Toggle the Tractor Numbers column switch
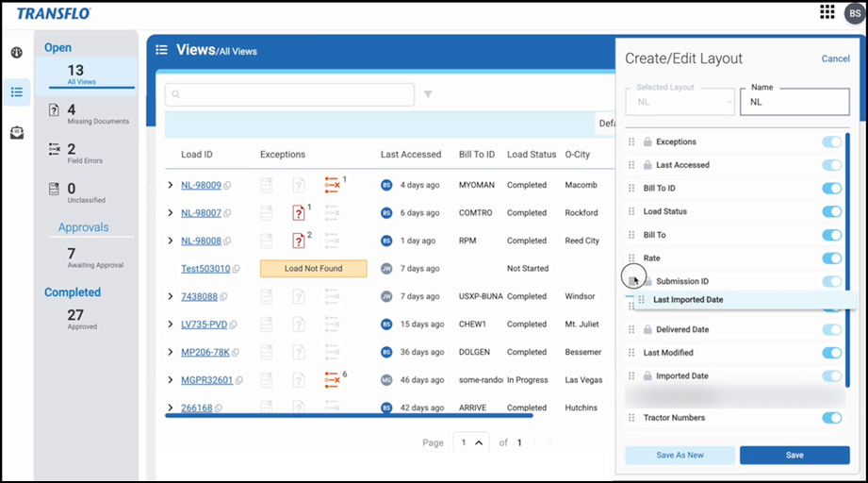The width and height of the screenshot is (868, 483). [x=831, y=418]
